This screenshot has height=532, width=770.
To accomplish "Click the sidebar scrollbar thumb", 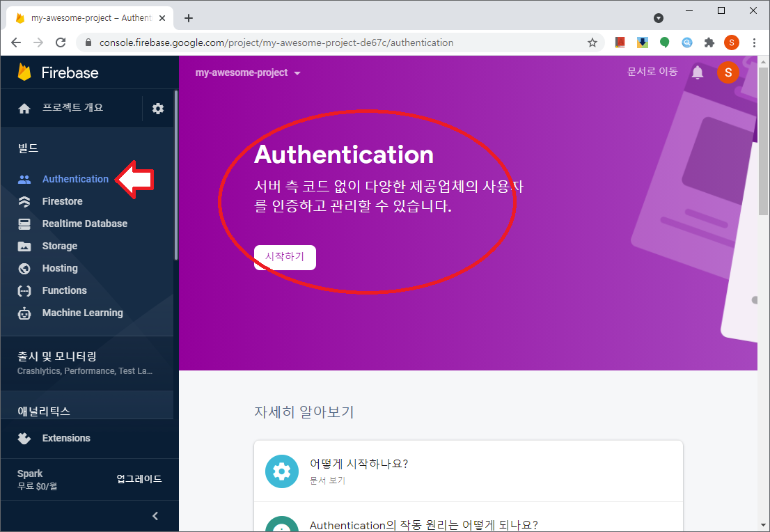I will pos(176,175).
